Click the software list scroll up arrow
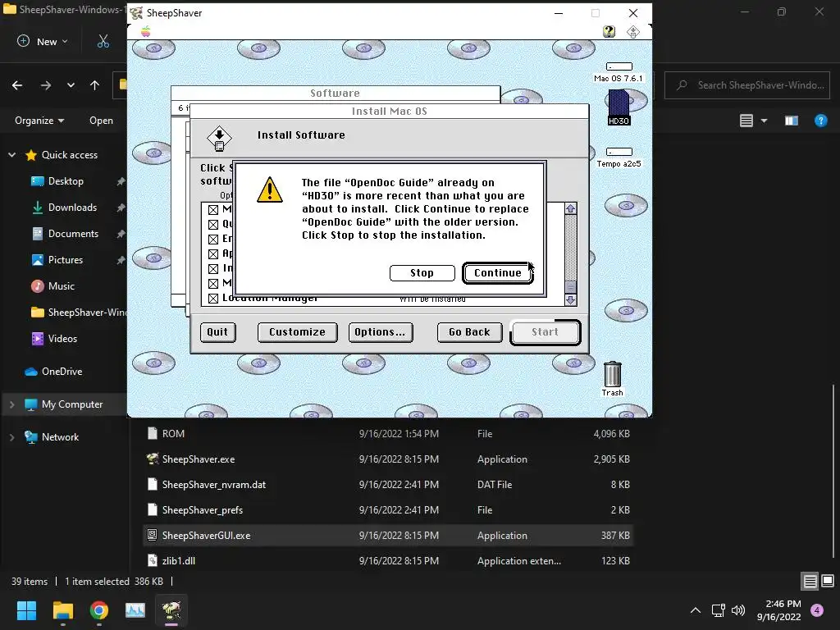This screenshot has height=630, width=840. (571, 209)
